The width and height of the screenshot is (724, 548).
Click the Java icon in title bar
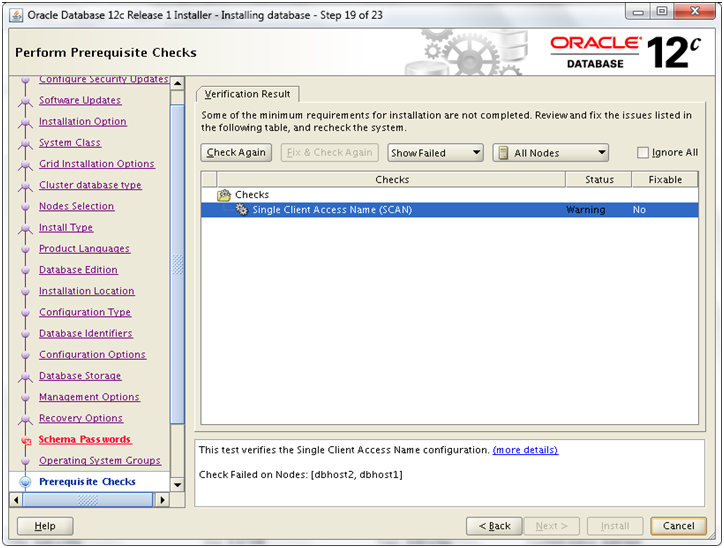pos(16,15)
